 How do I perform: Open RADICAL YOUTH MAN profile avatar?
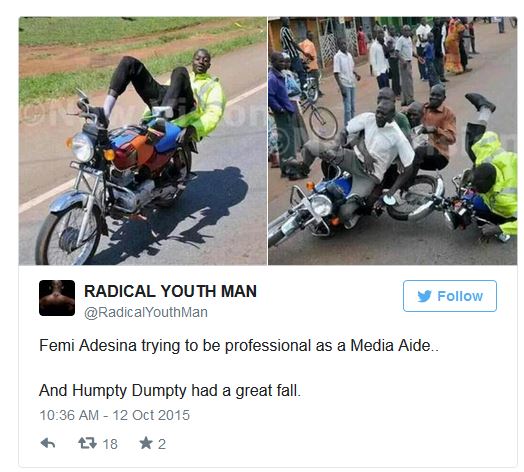pyautogui.click(x=57, y=298)
